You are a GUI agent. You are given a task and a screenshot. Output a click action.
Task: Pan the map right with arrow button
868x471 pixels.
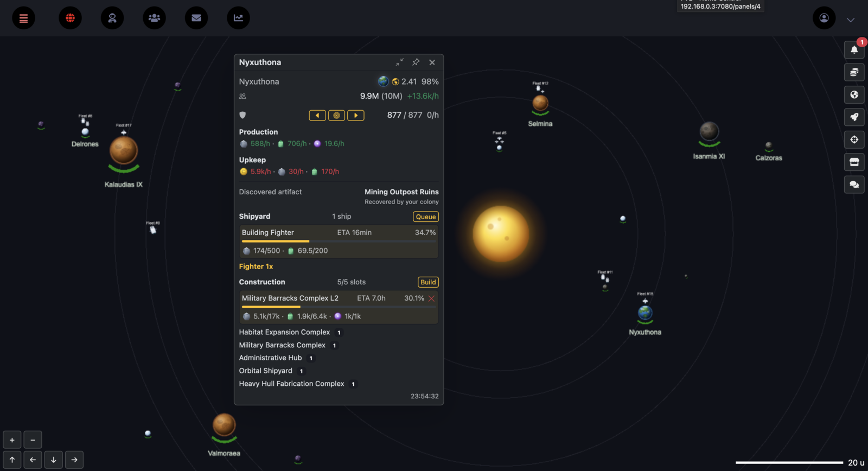[74, 460]
